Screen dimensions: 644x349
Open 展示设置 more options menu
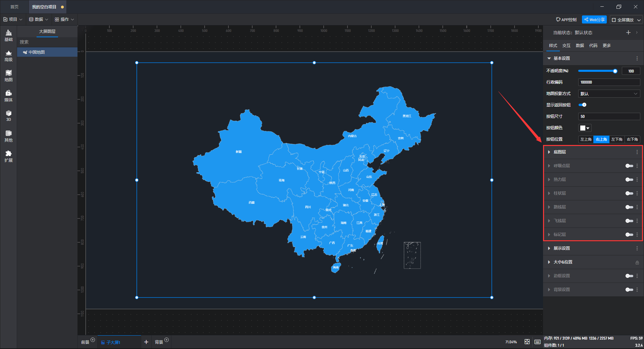[637, 248]
